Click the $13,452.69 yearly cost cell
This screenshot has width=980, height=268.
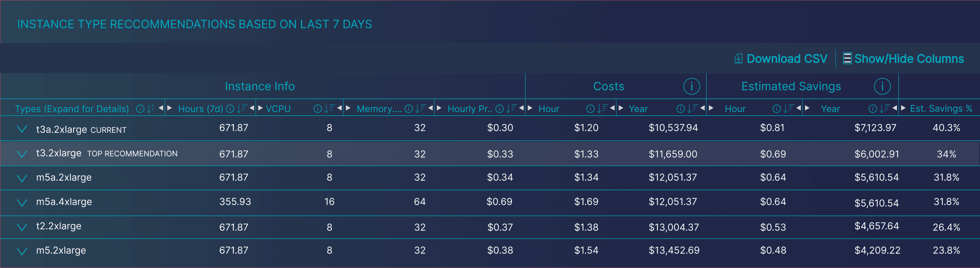(674, 250)
